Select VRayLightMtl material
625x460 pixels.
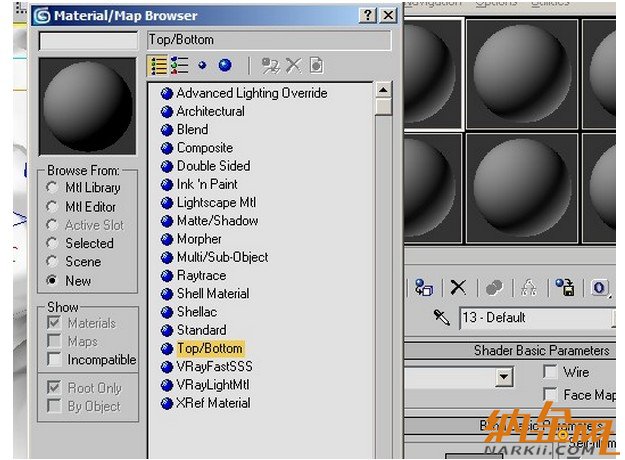tap(213, 385)
